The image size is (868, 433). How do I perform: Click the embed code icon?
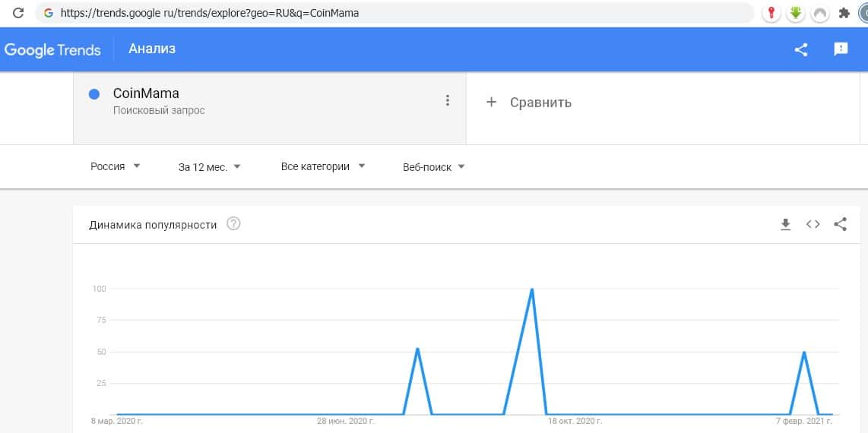813,224
